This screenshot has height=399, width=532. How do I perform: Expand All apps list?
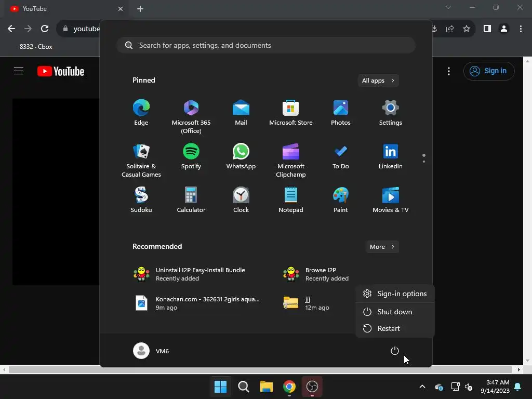point(378,81)
